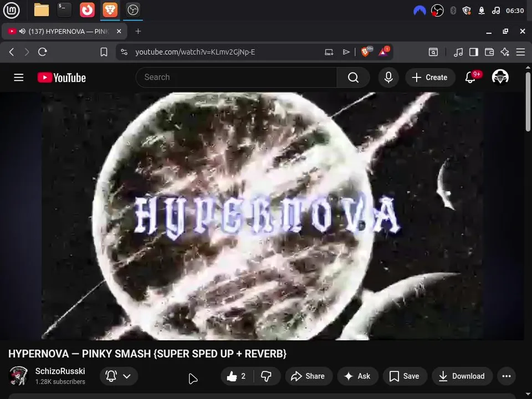
Task: Switch to the OBS Studio taskbar item
Action: pos(132,10)
